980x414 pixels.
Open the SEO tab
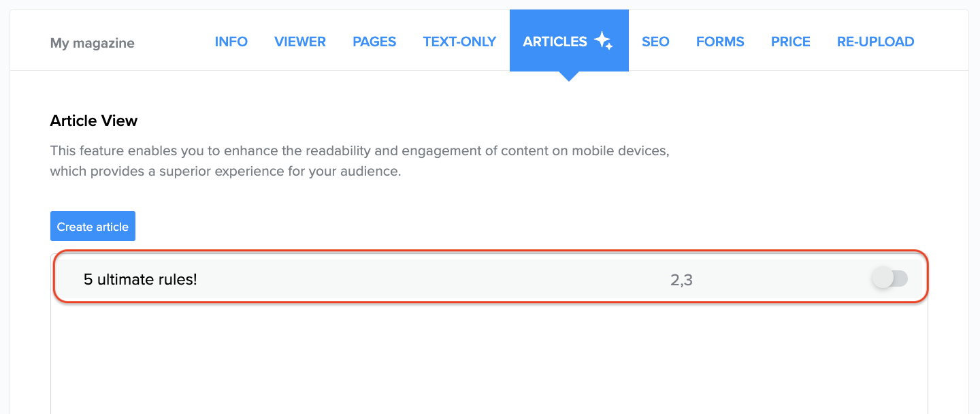[x=655, y=42]
